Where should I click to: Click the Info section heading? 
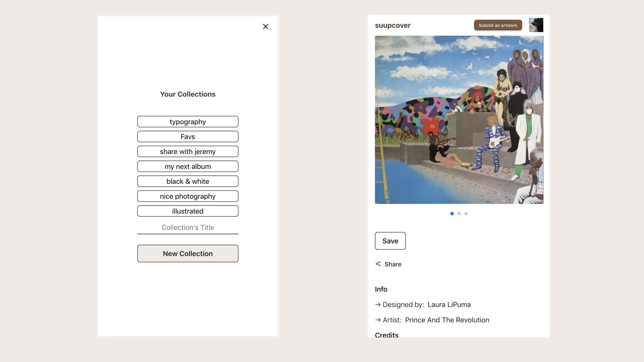tap(381, 289)
